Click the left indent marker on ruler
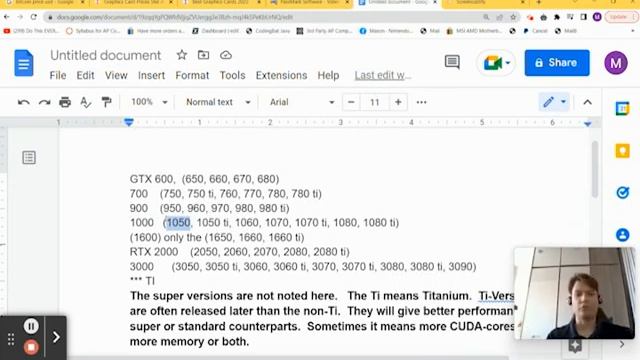 (129, 122)
